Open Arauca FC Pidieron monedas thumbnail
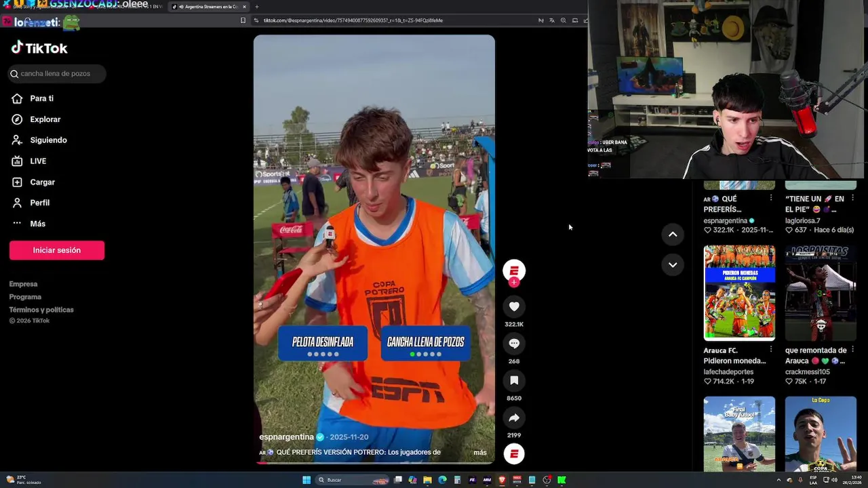This screenshot has height=488, width=868. 739,293
